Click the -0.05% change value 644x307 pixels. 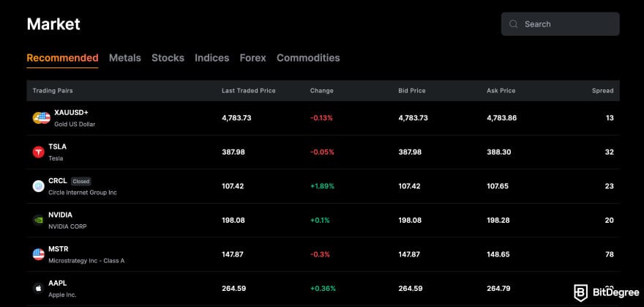click(x=322, y=152)
